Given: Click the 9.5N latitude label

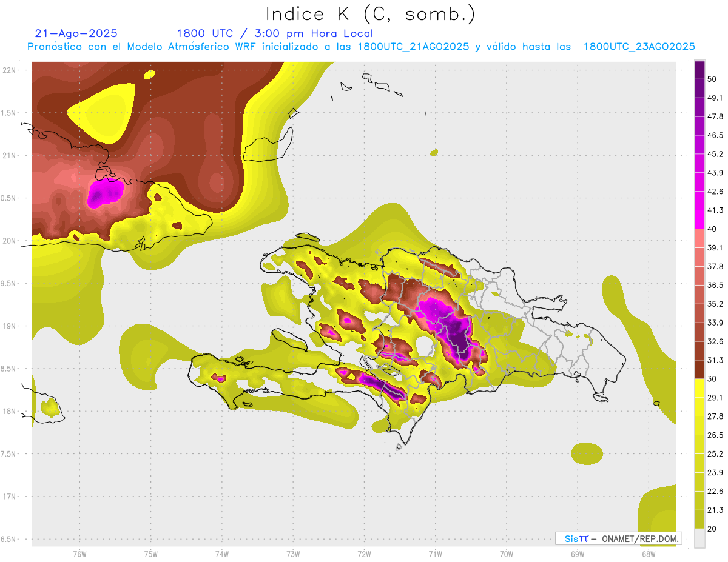Looking at the screenshot, I should tap(9, 283).
